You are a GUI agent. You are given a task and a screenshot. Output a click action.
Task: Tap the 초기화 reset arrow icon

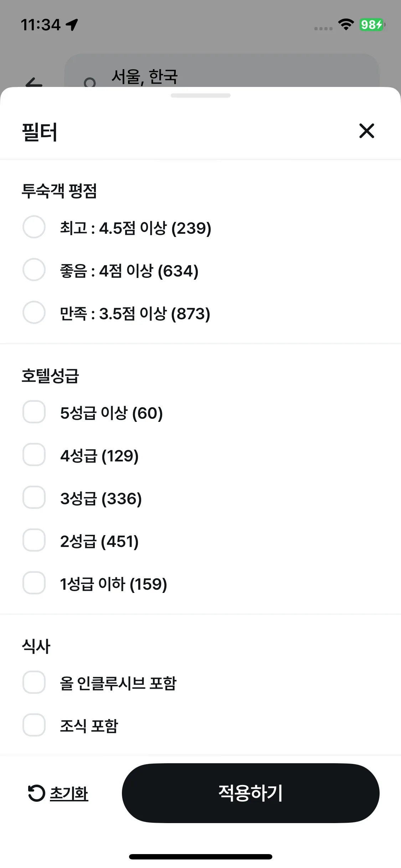(x=36, y=793)
